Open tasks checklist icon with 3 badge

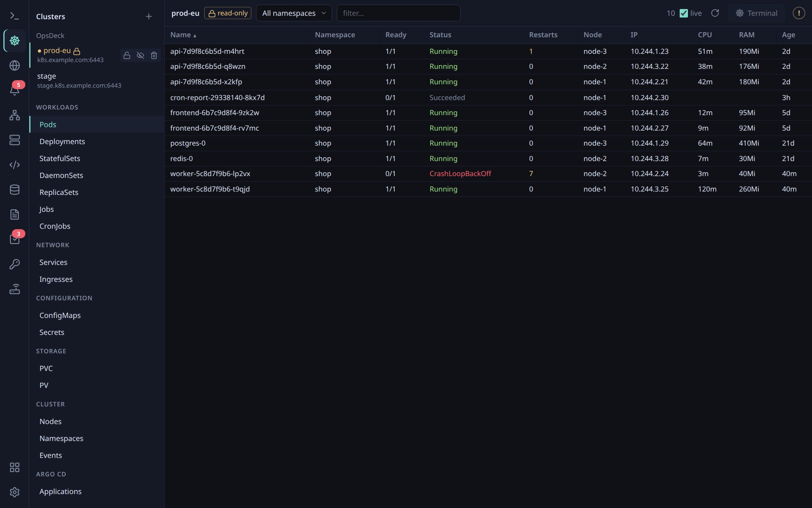click(14, 239)
